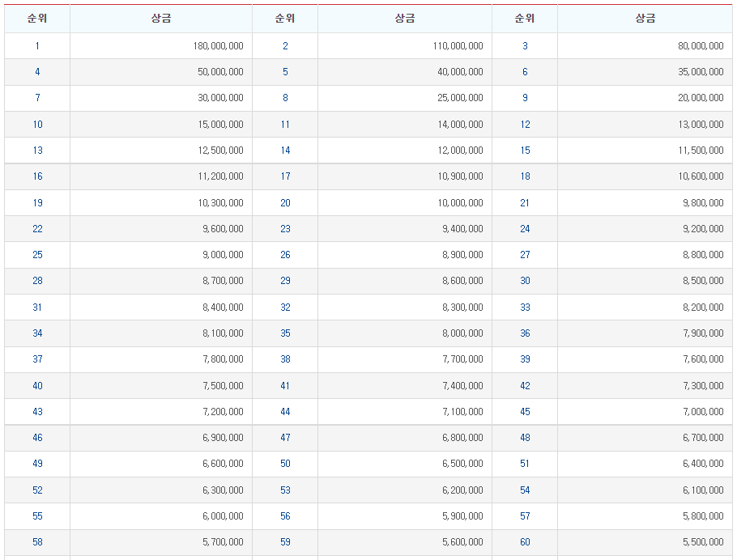Viewport: 737px width, 560px height.
Task: Select rank 3 cell
Action: 525,46
